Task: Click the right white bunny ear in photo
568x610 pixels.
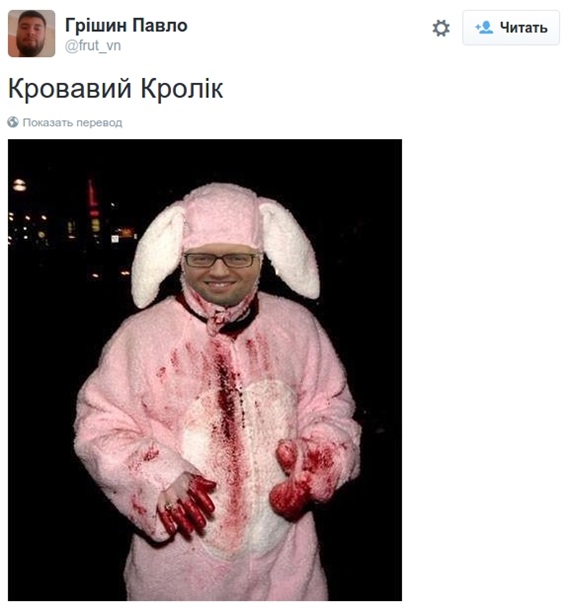Action: [x=290, y=249]
